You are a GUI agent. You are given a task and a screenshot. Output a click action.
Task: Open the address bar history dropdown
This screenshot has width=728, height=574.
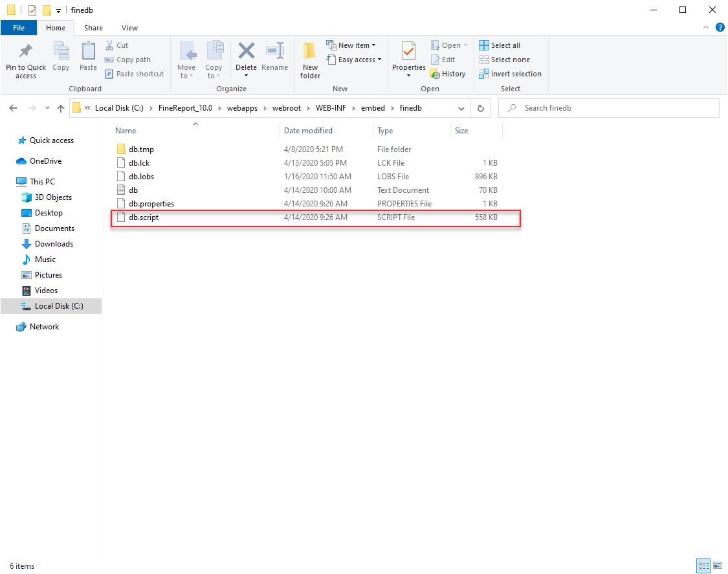[x=461, y=107]
